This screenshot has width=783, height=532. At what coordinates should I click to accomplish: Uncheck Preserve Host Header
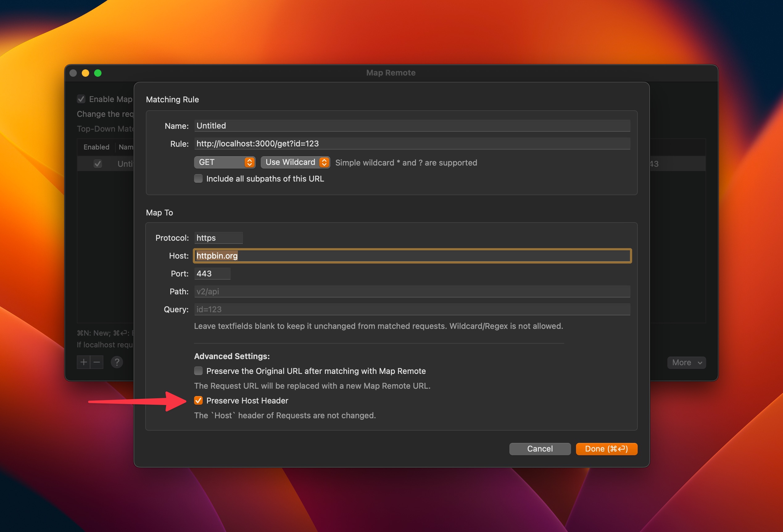tap(198, 400)
